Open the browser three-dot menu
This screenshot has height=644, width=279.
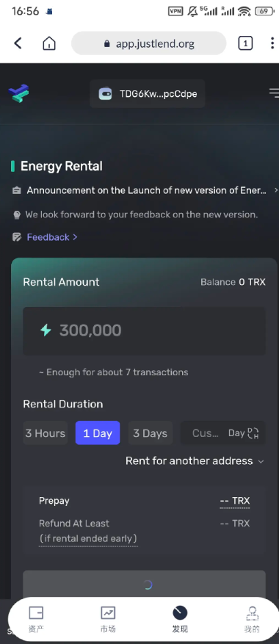tap(272, 43)
